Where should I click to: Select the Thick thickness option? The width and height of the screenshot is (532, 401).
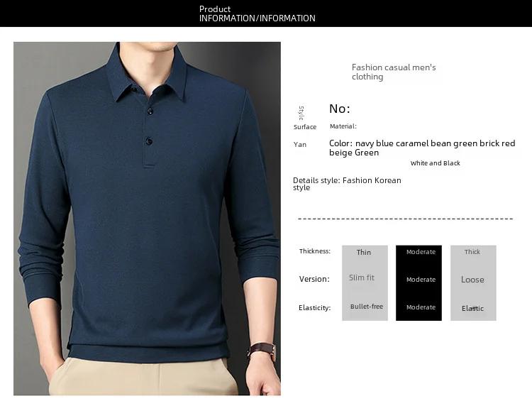click(472, 252)
